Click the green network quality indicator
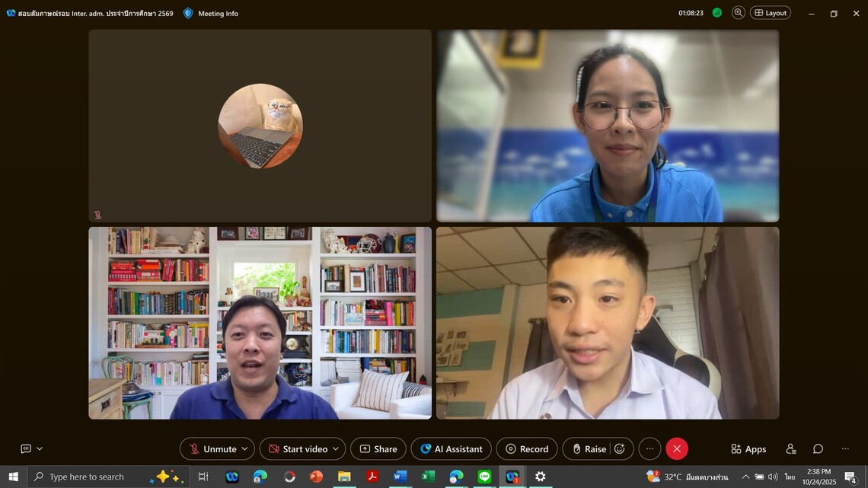The image size is (868, 488). click(716, 13)
